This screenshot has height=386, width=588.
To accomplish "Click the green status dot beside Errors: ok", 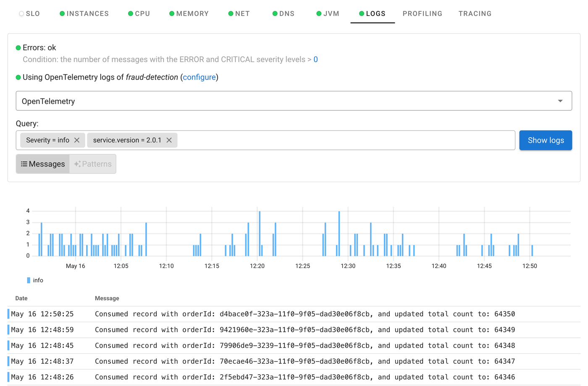I will pos(17,47).
